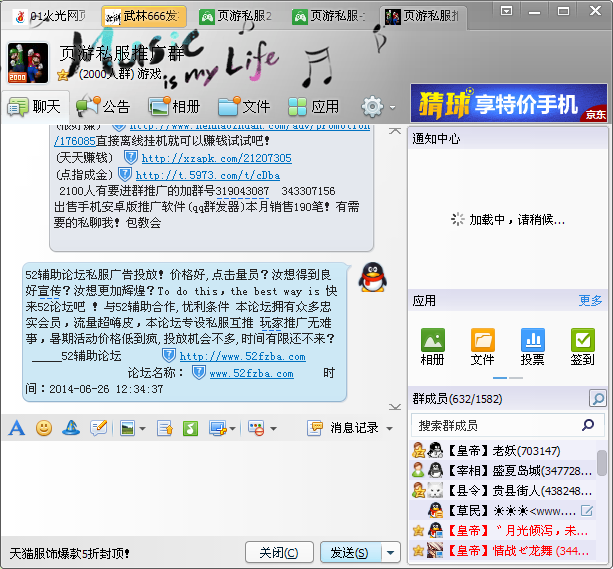Switch to the 页游私服2 chat tab
Viewport: 613px width, 569px height.
pyautogui.click(x=236, y=16)
